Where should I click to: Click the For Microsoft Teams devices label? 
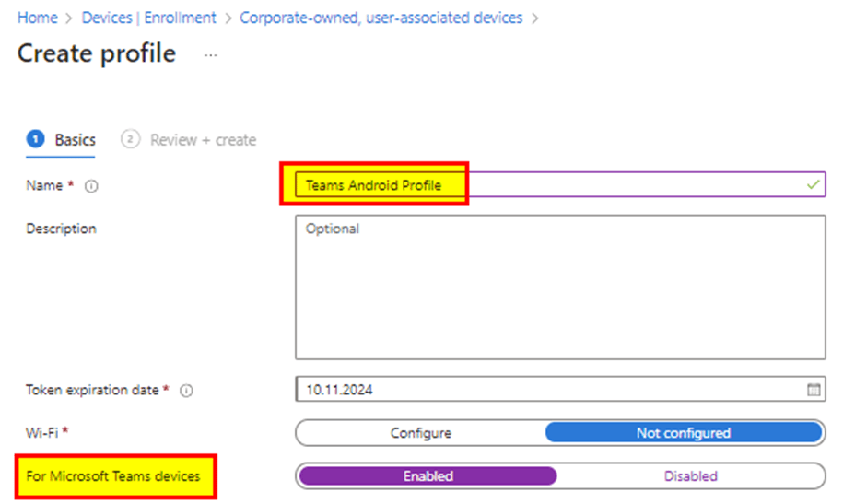(x=114, y=476)
